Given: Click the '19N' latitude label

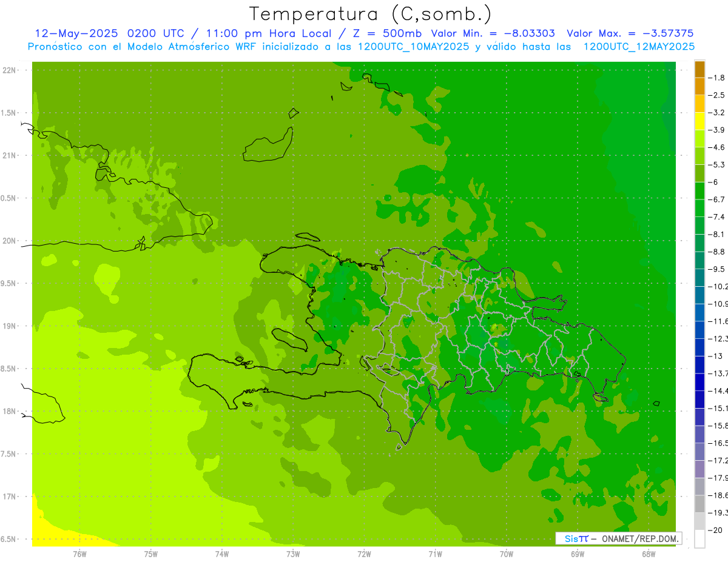Looking at the screenshot, I should tap(9, 326).
